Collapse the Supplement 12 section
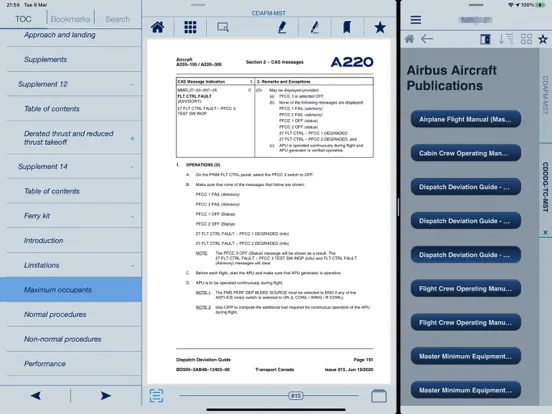The height and width of the screenshot is (414, 552). (132, 84)
